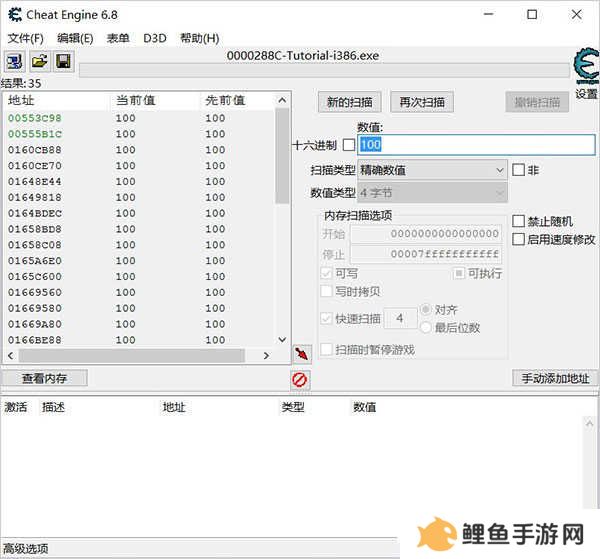The image size is (600, 559).
Task: Click results horizontal scroll right arrow
Action: coord(266,355)
